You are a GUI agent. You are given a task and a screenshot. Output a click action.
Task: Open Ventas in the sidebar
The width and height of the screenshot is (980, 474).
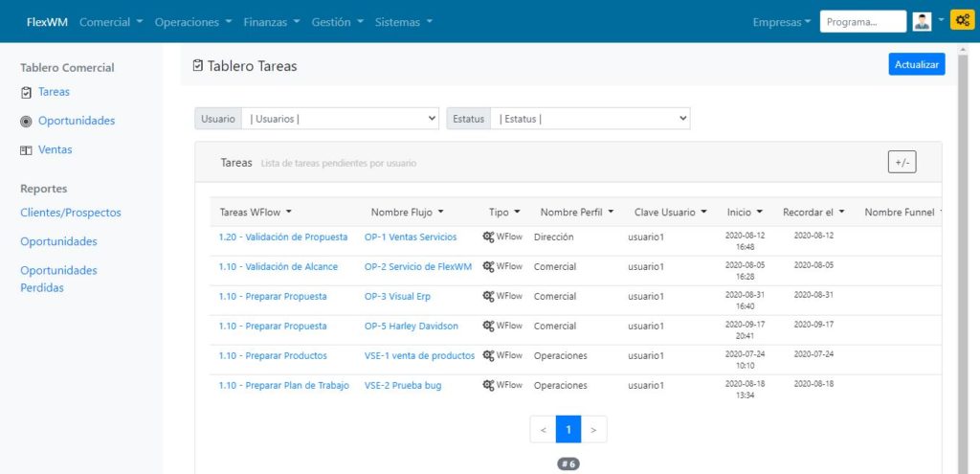pos(55,149)
